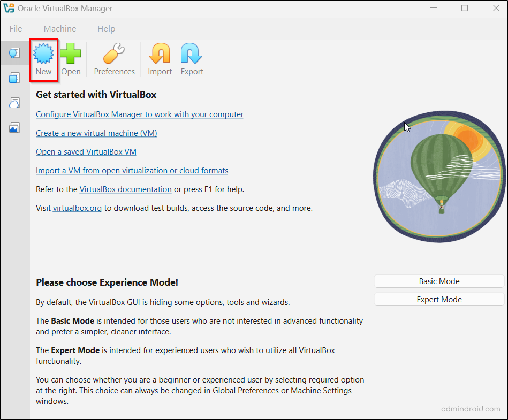
Task: Select the Welcome balloon icon in the sidebar
Action: tap(14, 52)
